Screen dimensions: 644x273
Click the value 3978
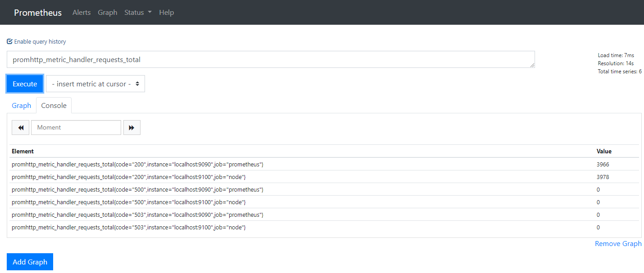point(603,177)
